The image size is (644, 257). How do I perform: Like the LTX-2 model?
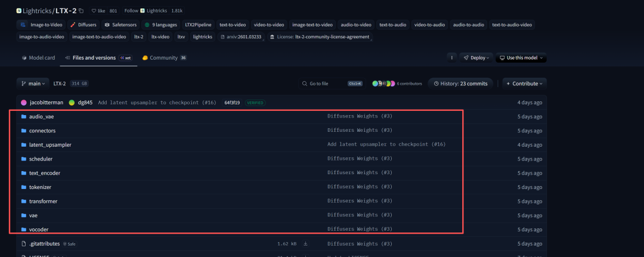[98, 11]
